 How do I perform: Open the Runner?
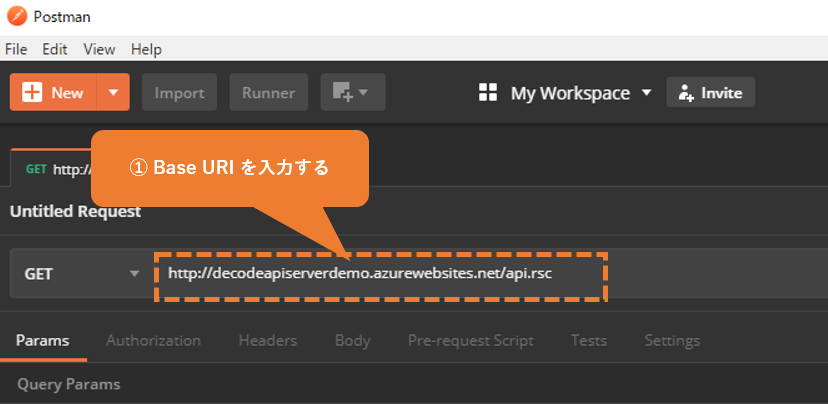269,92
